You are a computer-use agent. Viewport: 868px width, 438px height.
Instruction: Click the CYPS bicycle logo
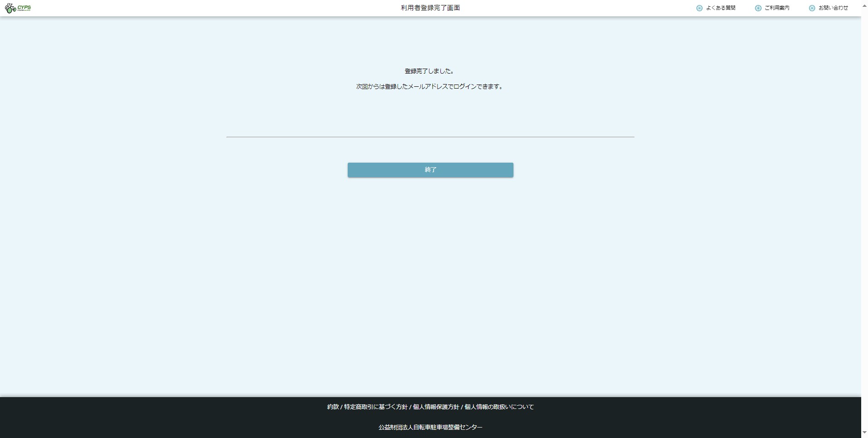(x=18, y=8)
